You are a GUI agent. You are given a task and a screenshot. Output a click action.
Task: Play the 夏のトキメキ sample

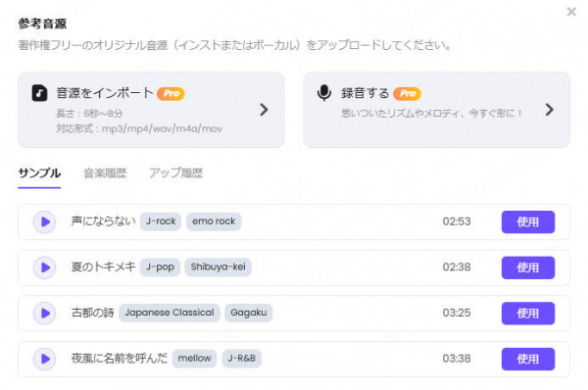45,268
